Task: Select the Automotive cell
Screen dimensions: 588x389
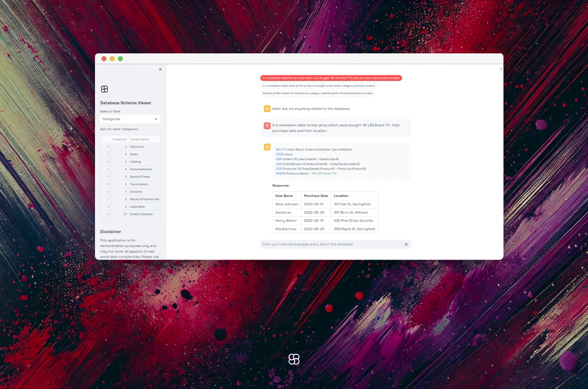Action: (144, 206)
